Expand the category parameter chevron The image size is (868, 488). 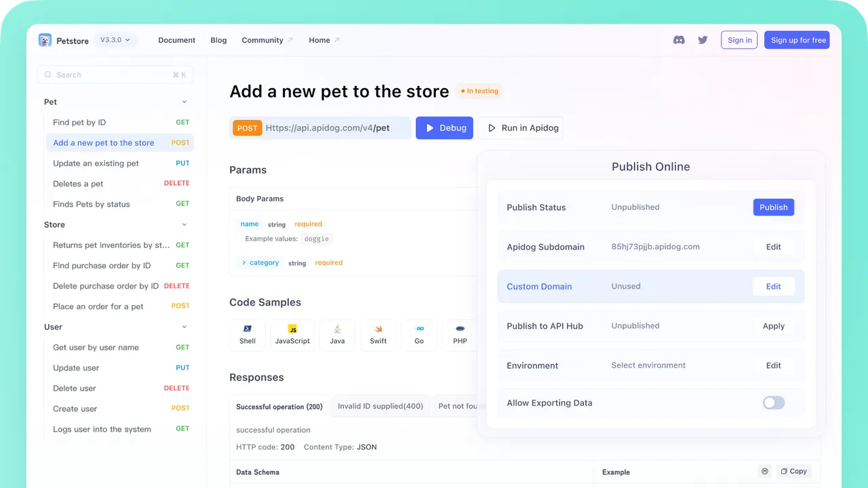(x=244, y=263)
